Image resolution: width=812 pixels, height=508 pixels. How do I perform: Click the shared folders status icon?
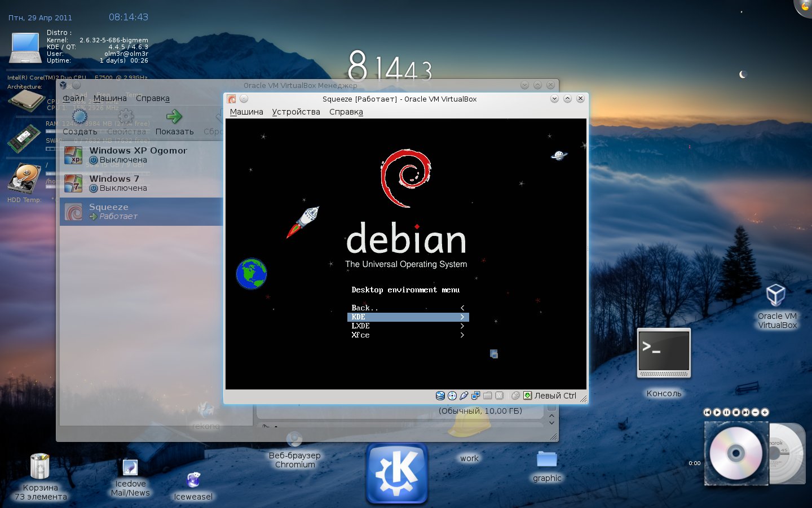(x=488, y=396)
